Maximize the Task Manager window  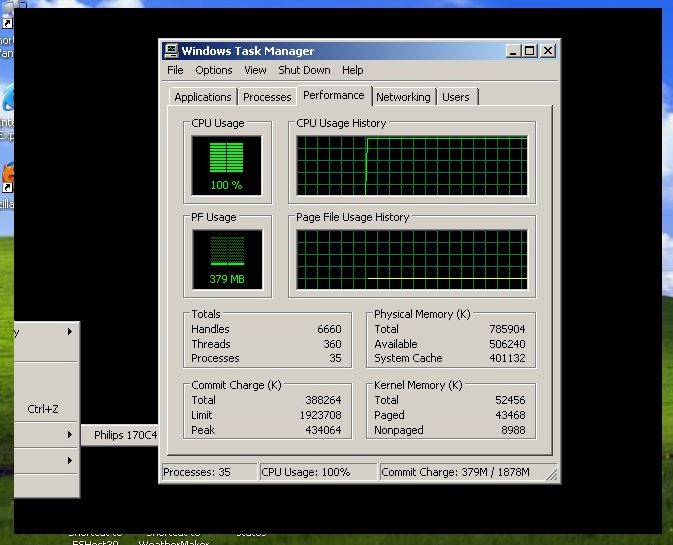529,51
